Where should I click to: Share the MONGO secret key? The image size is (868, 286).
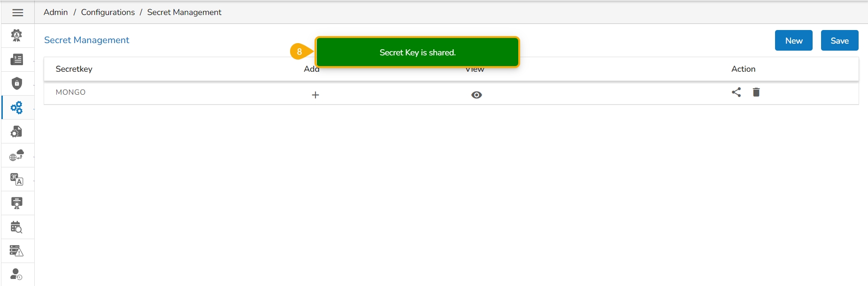tap(737, 92)
